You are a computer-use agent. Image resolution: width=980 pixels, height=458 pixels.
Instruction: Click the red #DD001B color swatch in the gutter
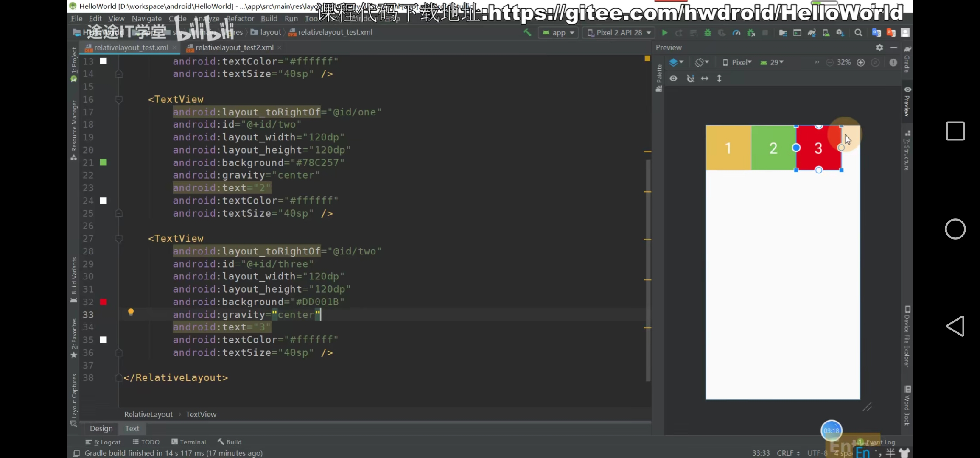click(x=104, y=302)
